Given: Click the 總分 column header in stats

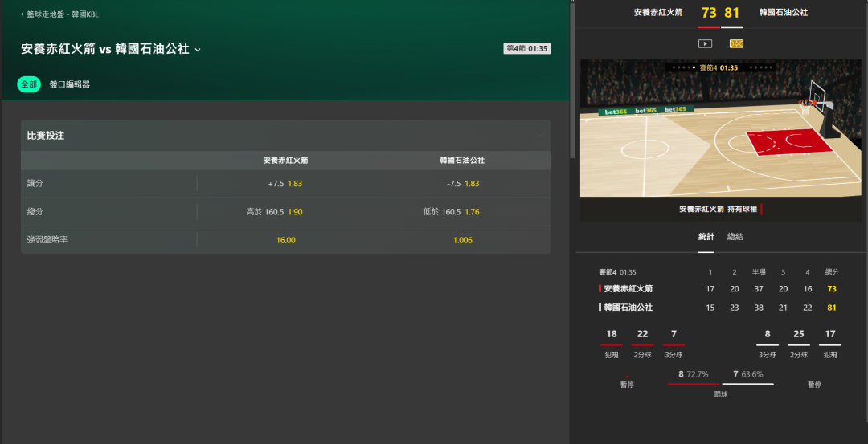Looking at the screenshot, I should tap(832, 272).
